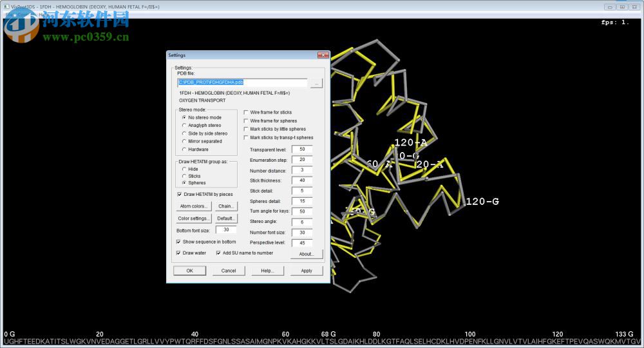Toggle Add SU name to number
644x348 pixels.
(219, 253)
